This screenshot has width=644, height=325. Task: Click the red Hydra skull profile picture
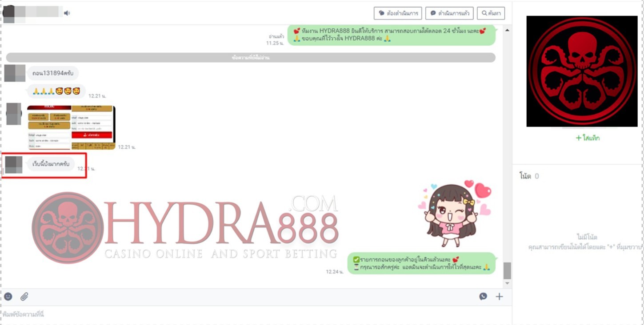(x=582, y=71)
